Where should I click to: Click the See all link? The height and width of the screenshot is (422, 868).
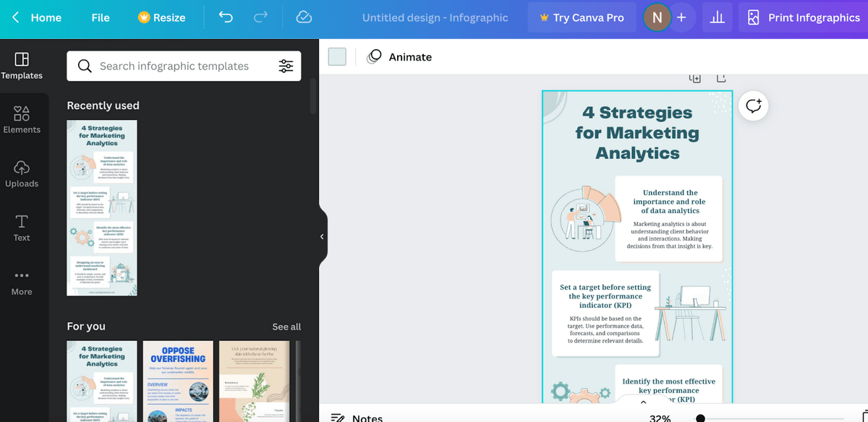[286, 327]
